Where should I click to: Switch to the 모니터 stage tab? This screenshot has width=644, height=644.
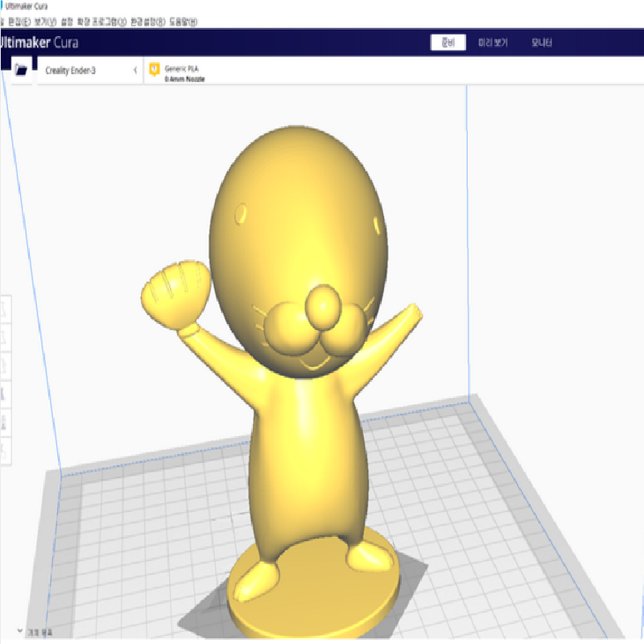click(x=541, y=43)
